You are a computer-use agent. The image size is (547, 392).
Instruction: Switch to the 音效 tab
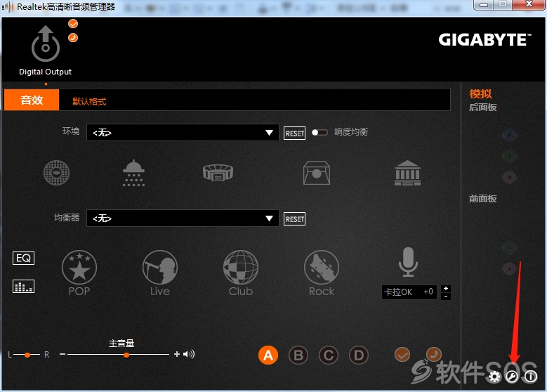(32, 100)
